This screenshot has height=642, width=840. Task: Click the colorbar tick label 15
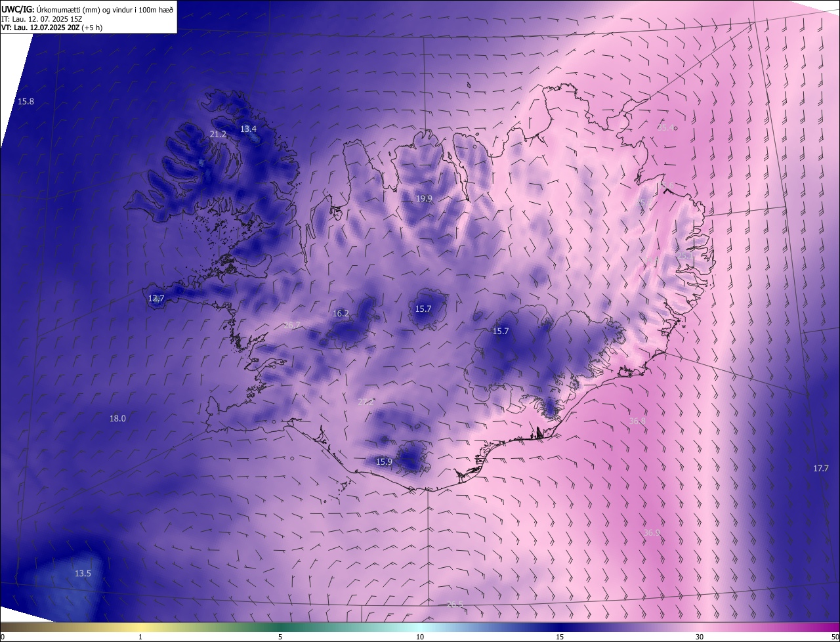560,637
